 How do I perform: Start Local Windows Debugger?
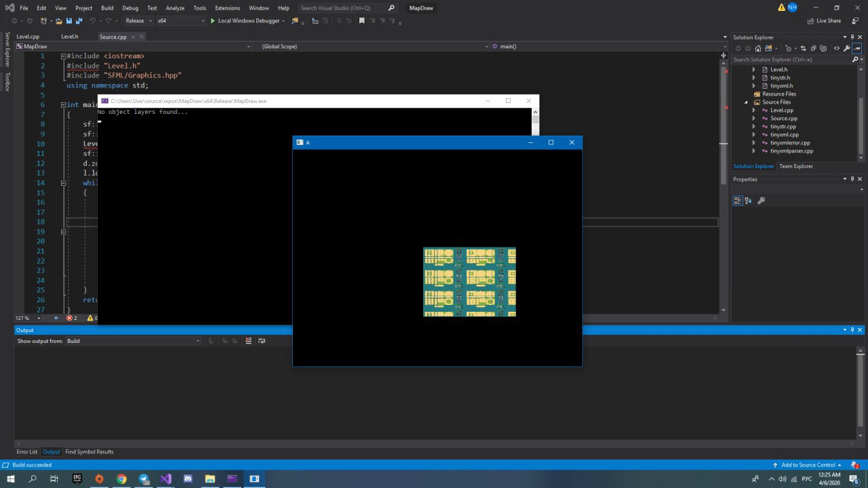point(245,21)
